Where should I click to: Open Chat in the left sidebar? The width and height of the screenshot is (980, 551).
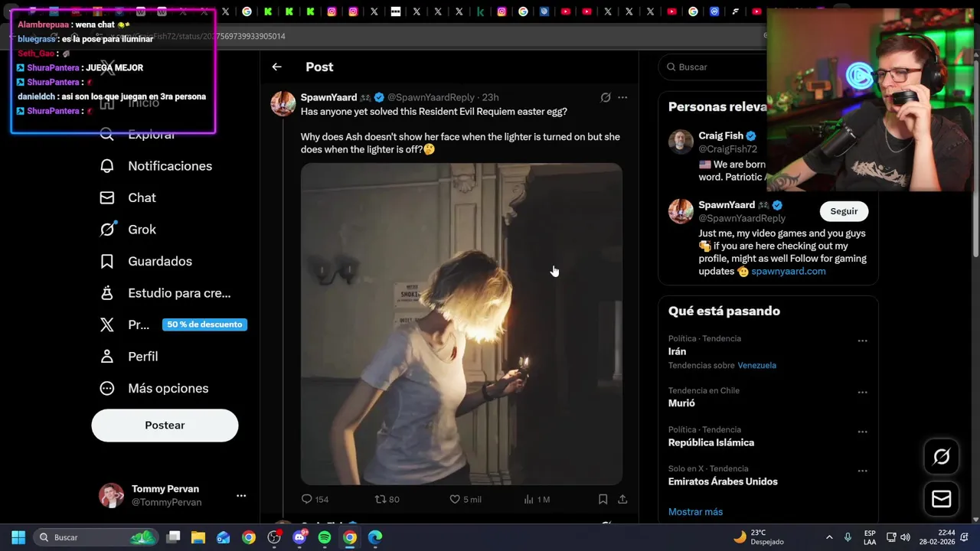(128, 197)
